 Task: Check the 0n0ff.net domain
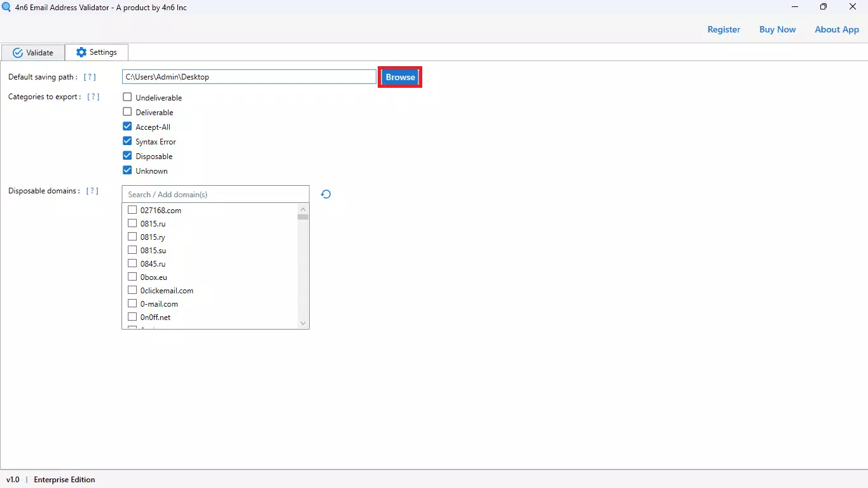[x=132, y=317]
